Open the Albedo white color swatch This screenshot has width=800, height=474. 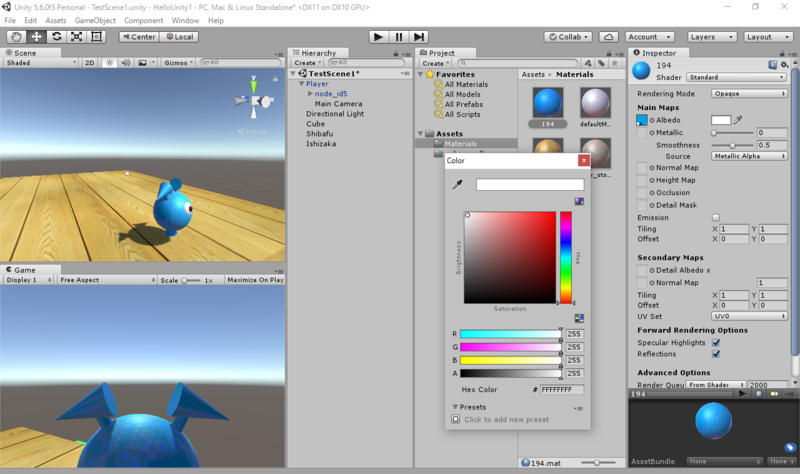tap(721, 120)
